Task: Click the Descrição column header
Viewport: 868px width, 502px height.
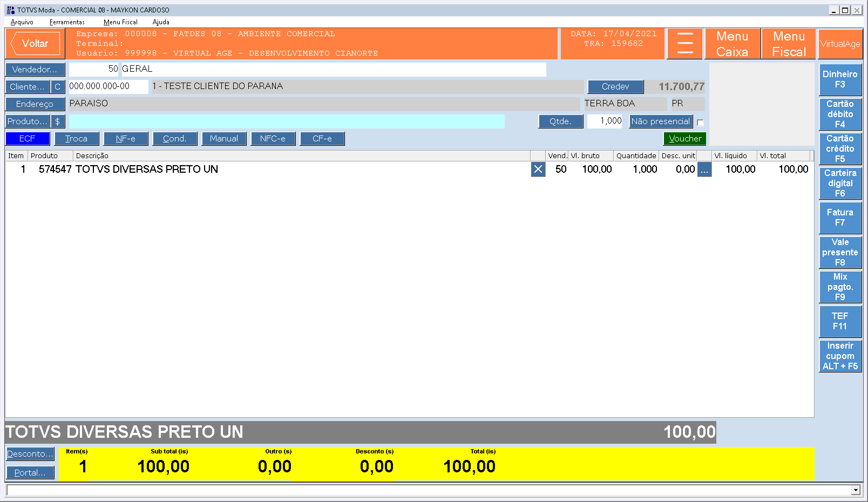Action: coord(302,156)
